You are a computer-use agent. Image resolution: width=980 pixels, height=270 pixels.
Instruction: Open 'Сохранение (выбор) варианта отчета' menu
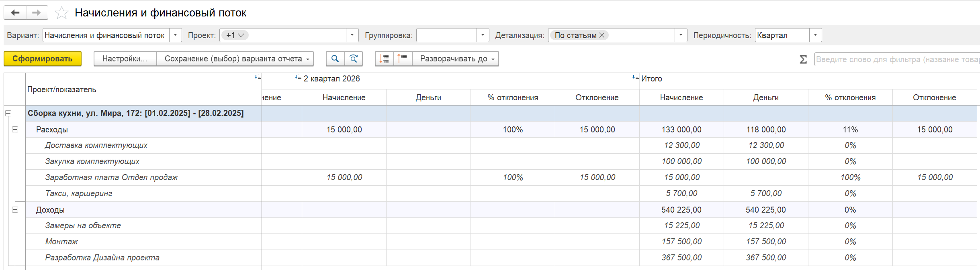235,59
